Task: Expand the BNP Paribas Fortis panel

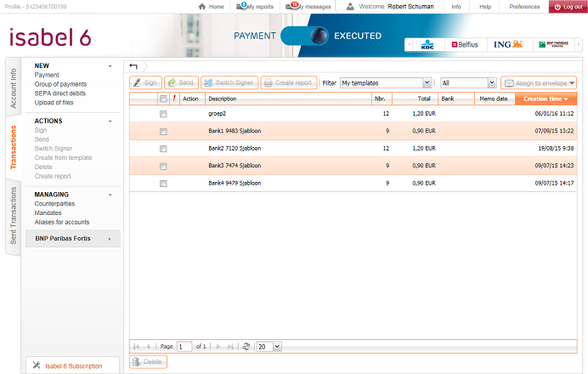Action: click(x=73, y=239)
